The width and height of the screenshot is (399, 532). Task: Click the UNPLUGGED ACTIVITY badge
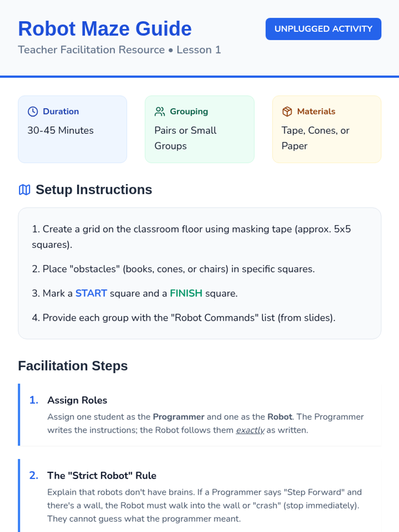point(323,29)
